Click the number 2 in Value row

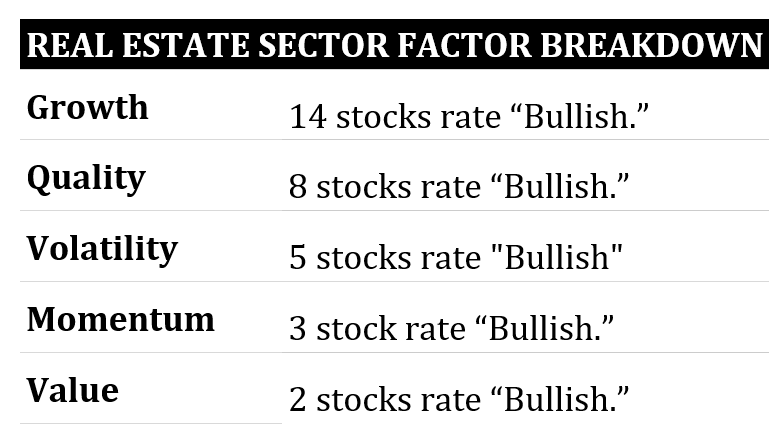tap(298, 400)
